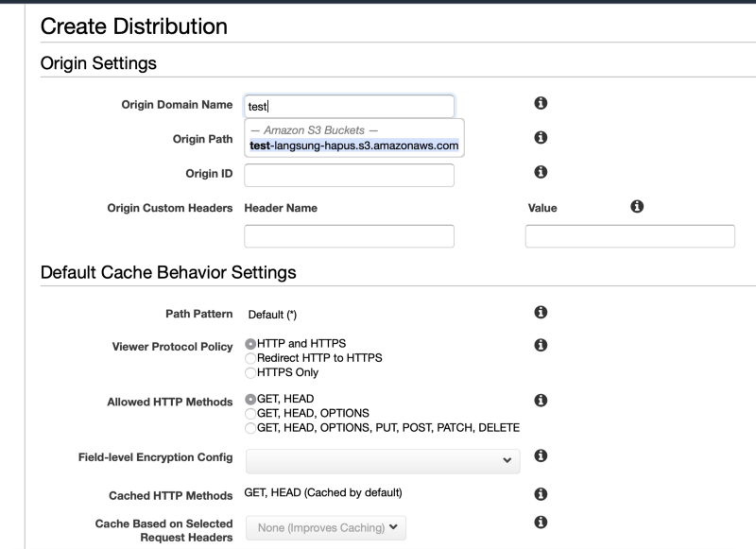
Task: Click into the Origin ID text field
Action: pyautogui.click(x=349, y=175)
